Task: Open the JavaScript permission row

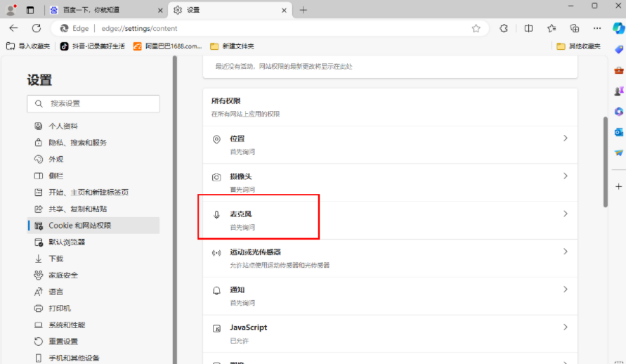Action: click(390, 334)
